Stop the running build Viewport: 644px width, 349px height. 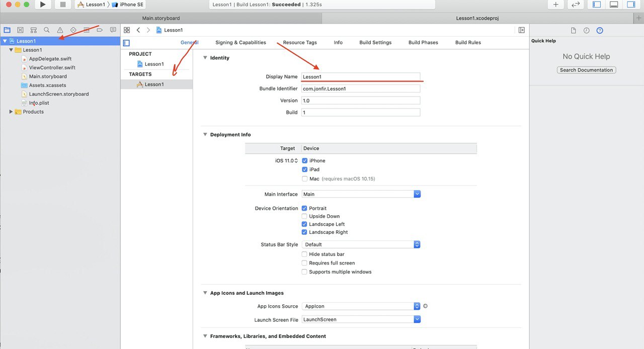tap(62, 5)
